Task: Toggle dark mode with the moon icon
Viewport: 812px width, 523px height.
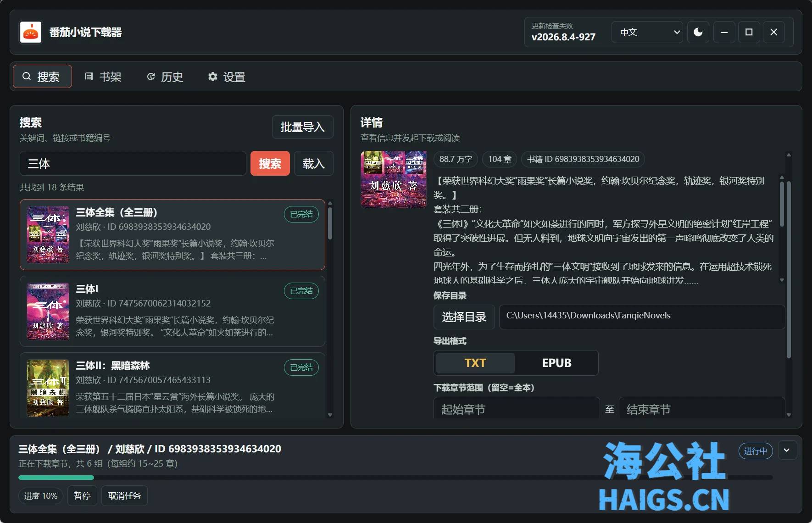Action: tap(698, 32)
